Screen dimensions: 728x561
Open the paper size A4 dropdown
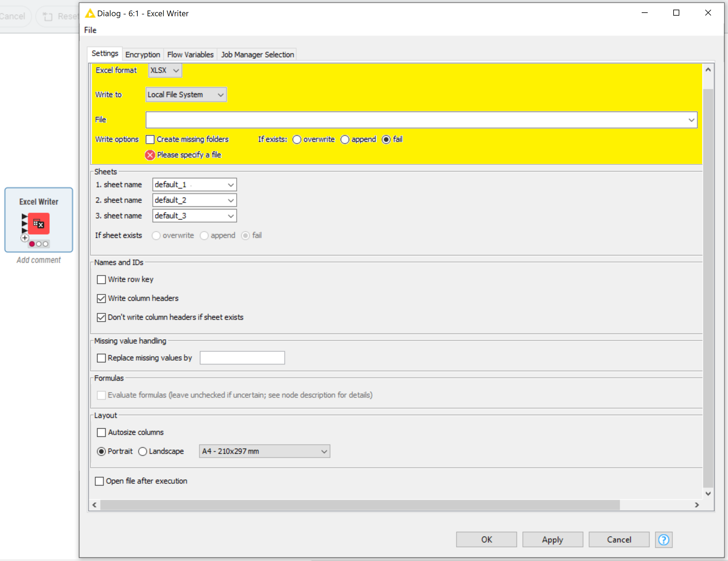pos(265,451)
